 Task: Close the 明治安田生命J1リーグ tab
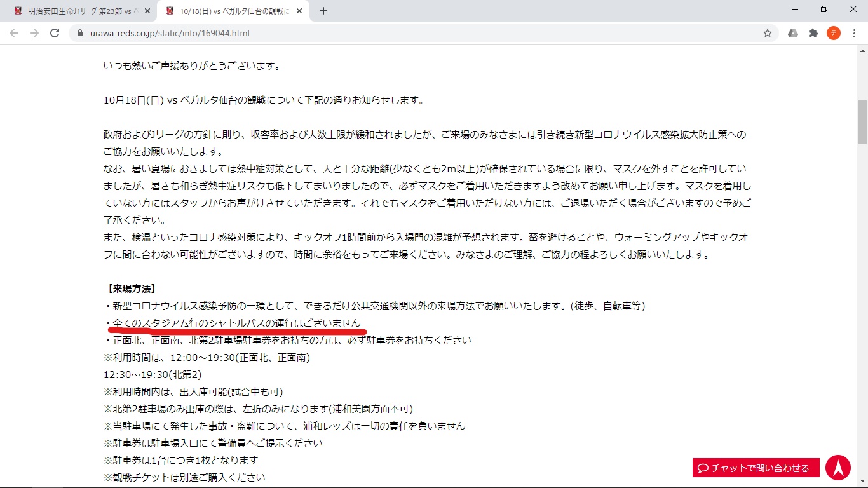147,11
